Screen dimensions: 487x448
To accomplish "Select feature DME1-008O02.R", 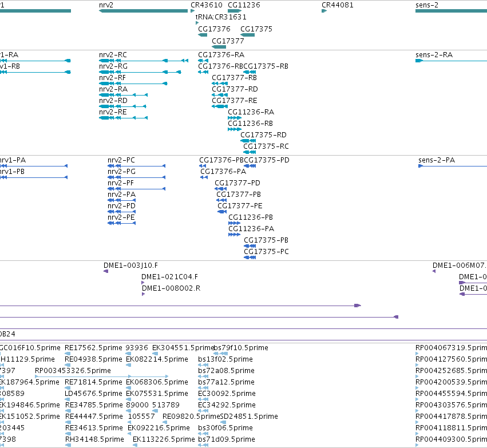I will [171, 289].
